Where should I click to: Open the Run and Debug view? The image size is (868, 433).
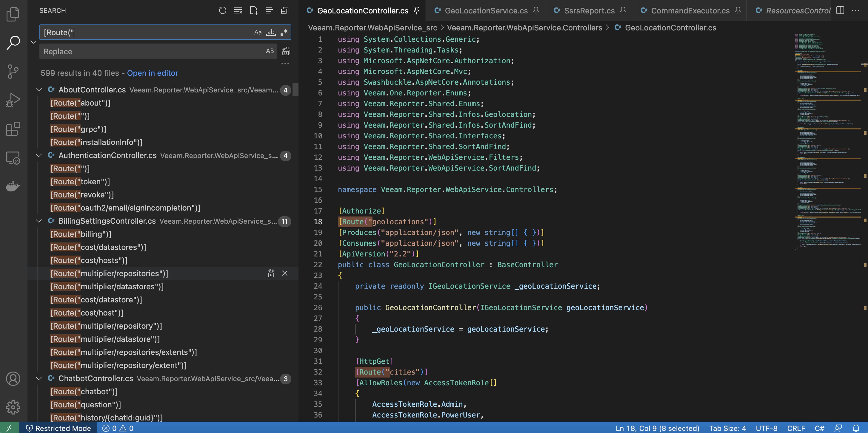(13, 100)
